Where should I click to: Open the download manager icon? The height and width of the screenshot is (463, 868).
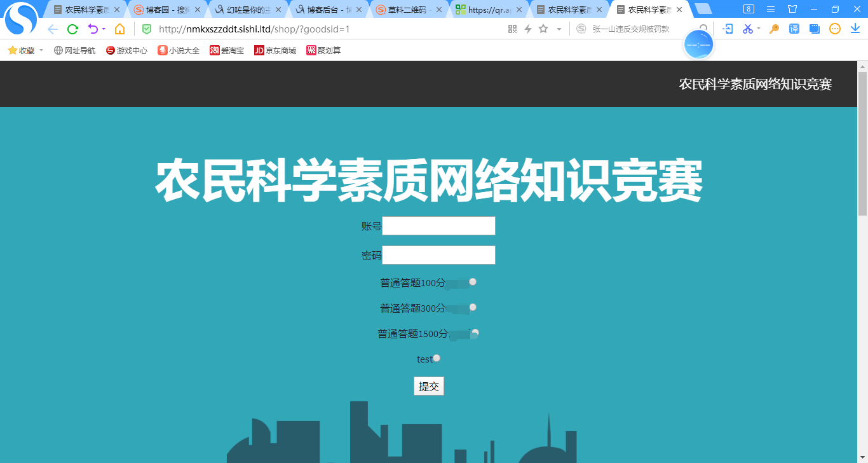tap(853, 29)
